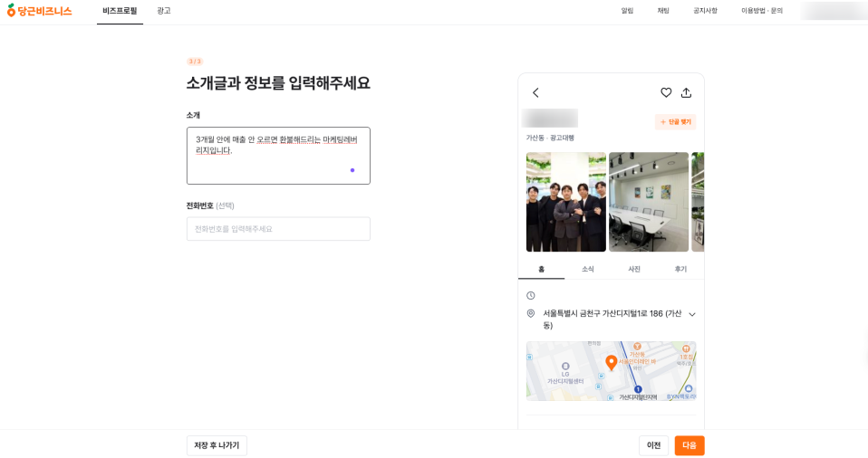Viewport: 868px width, 458px height.
Task: Open the meeting room photo thumbnail
Action: [x=649, y=202]
